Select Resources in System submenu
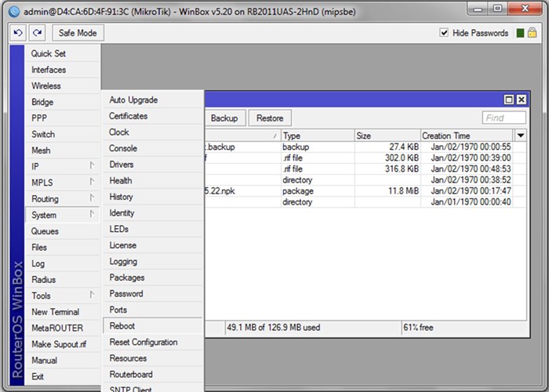549x392 pixels. coord(153,358)
